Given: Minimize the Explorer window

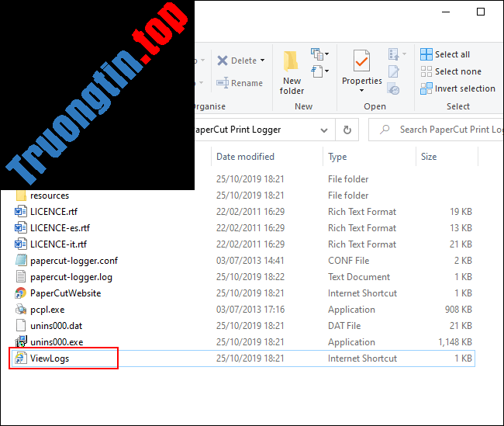Looking at the screenshot, I should click(446, 12).
